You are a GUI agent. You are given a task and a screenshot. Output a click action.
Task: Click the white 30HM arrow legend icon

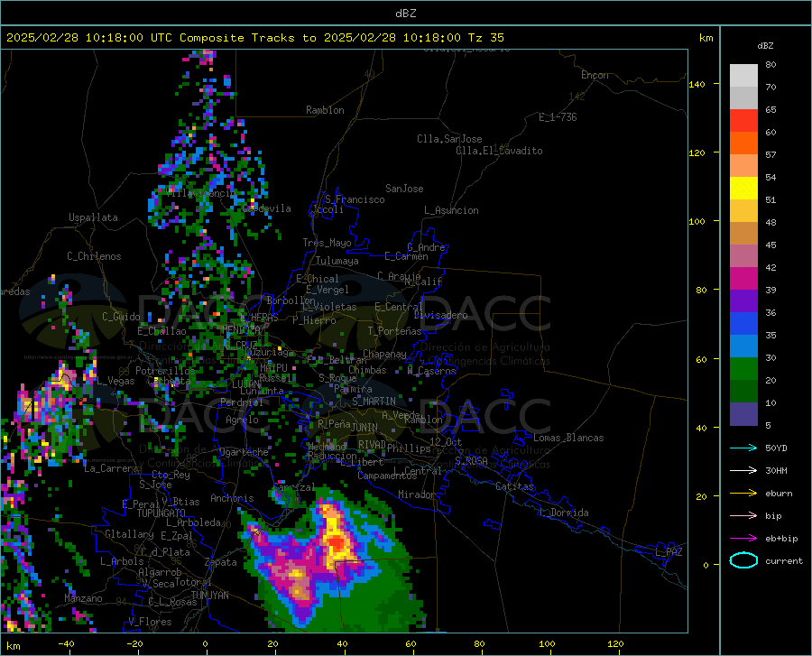[x=743, y=470]
